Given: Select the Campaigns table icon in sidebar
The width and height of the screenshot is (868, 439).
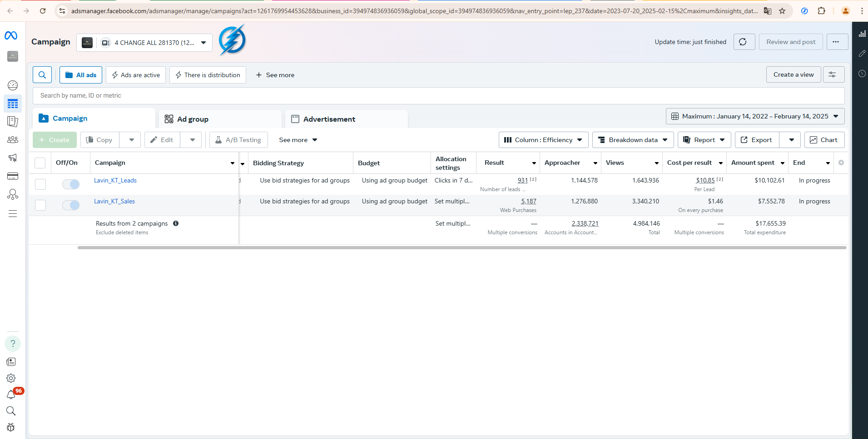Looking at the screenshot, I should pos(13,104).
